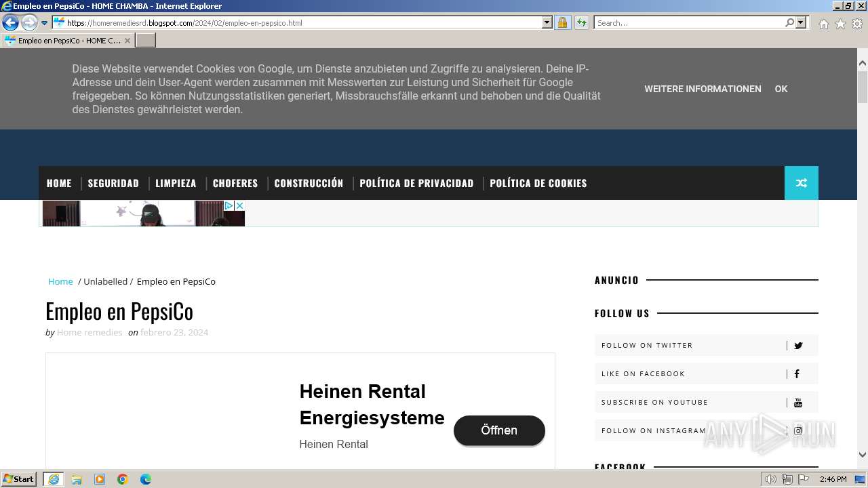
Task: Click the Öffnen button in ad
Action: click(x=499, y=430)
